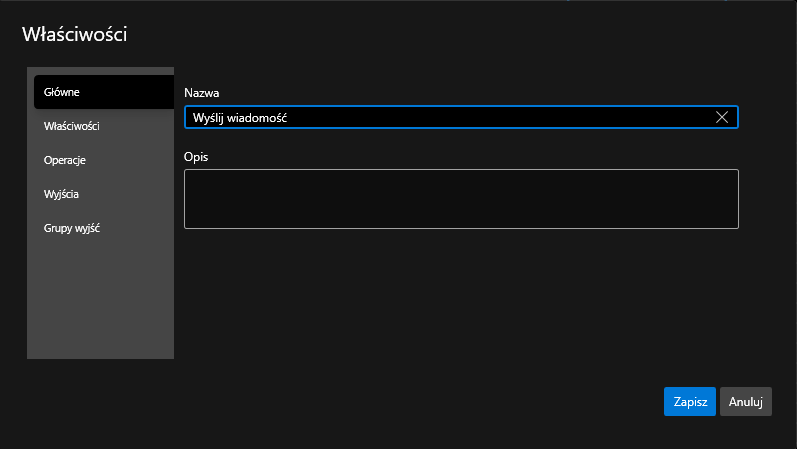
Task: Click the word 'Wyślij' in the Nazwa field
Action: (208, 118)
